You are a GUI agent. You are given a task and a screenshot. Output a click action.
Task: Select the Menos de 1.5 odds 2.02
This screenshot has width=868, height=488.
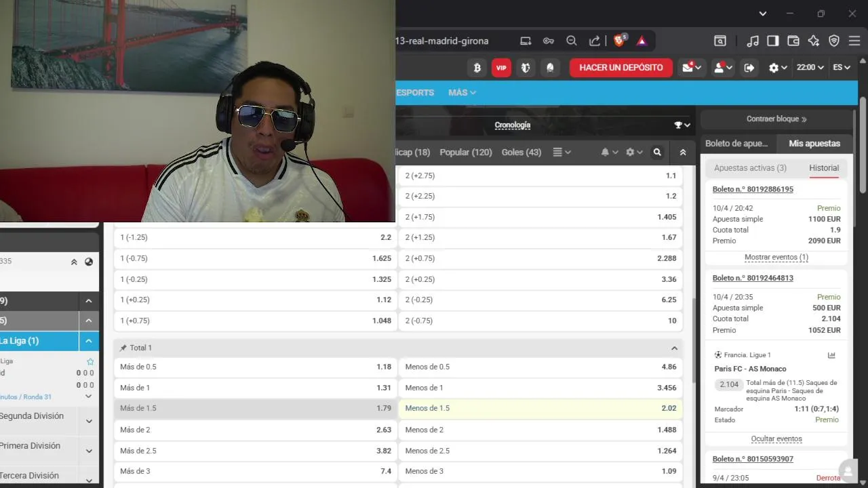[540, 409]
